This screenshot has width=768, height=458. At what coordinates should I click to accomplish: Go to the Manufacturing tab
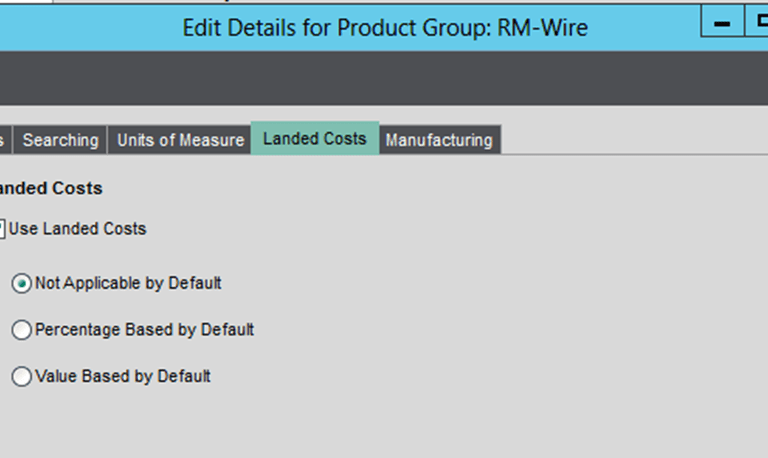(439, 140)
